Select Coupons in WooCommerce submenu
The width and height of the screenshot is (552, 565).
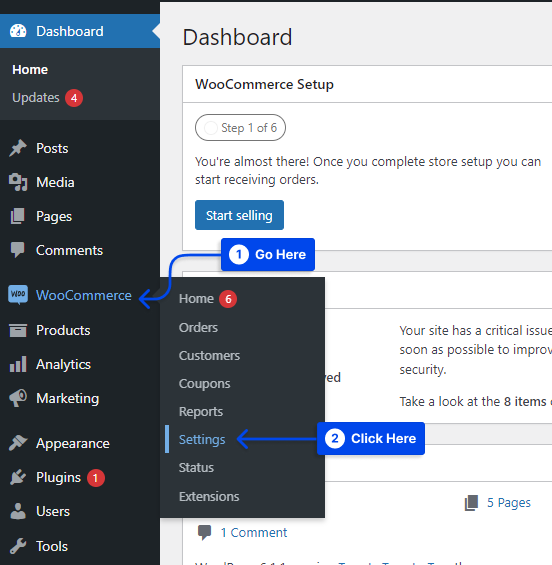pyautogui.click(x=204, y=384)
